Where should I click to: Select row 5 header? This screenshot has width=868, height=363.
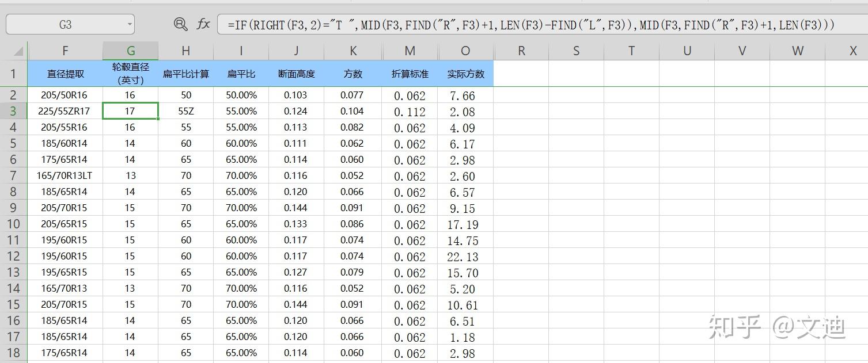[x=13, y=143]
